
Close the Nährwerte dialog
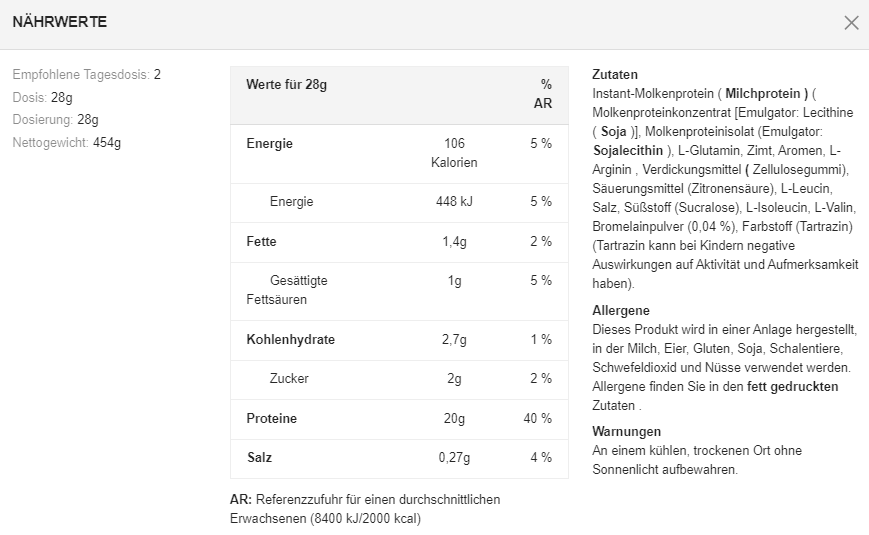[x=851, y=23]
